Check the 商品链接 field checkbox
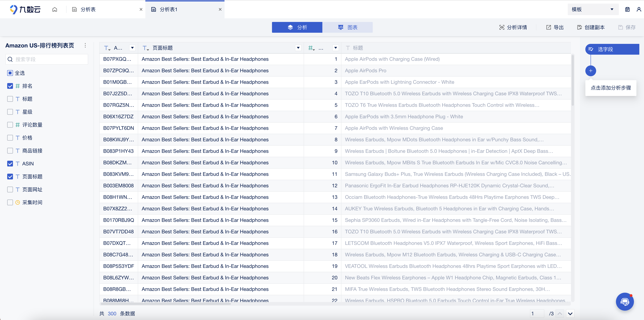644x320 pixels. tap(10, 151)
